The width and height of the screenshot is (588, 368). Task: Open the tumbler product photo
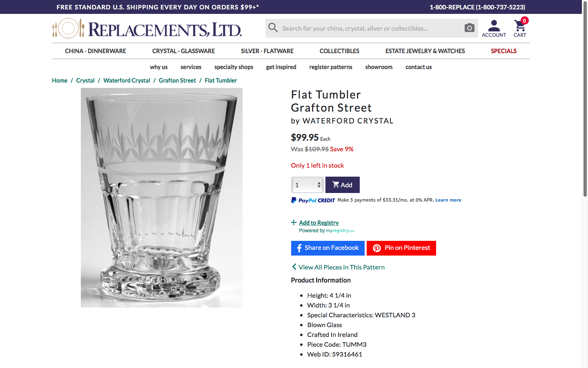click(162, 197)
